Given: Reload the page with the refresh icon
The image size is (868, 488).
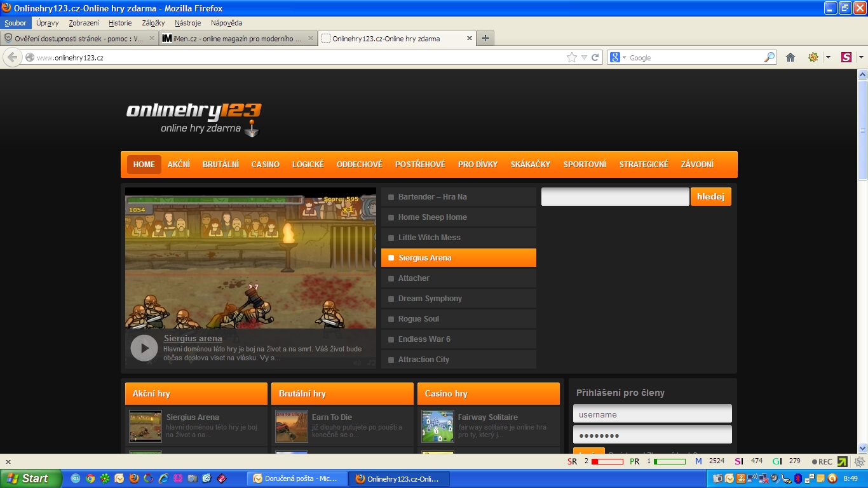Looking at the screenshot, I should (x=595, y=57).
